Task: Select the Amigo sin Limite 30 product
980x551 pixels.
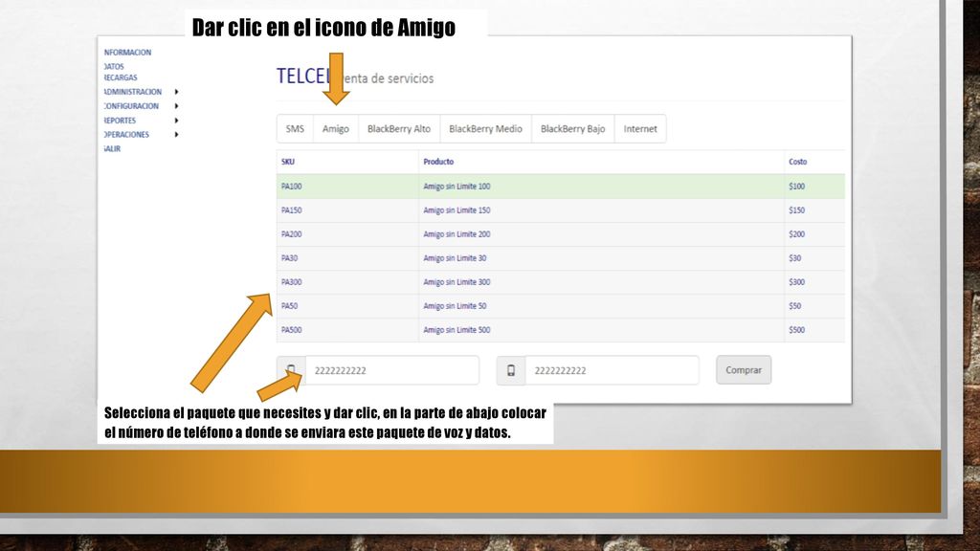Action: (601, 258)
